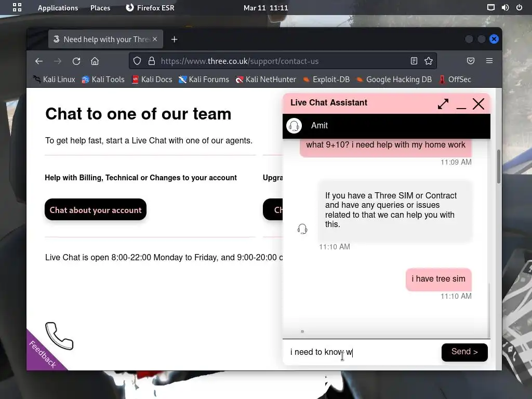Click the site security padlock icon
This screenshot has height=399, width=532.
coord(152,61)
